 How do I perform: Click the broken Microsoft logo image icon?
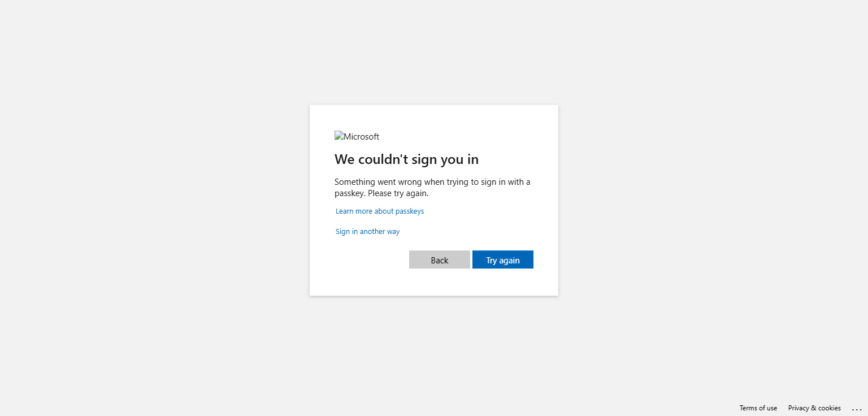pos(339,136)
